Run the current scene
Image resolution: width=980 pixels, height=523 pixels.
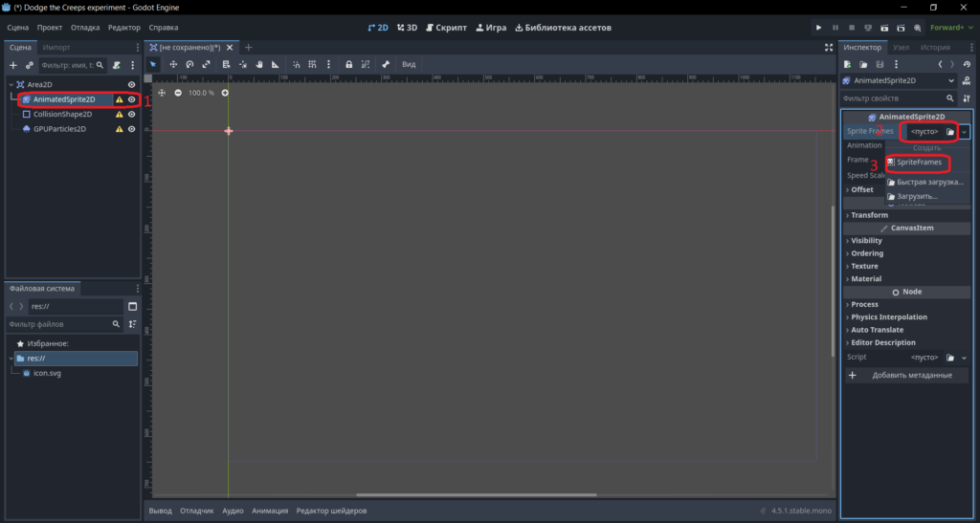[x=884, y=28]
